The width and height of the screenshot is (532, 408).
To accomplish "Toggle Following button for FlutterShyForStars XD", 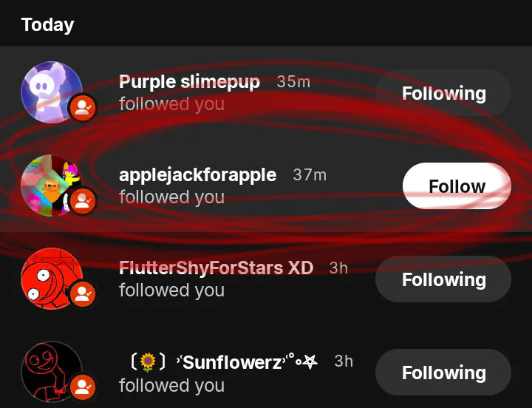I will click(x=443, y=279).
